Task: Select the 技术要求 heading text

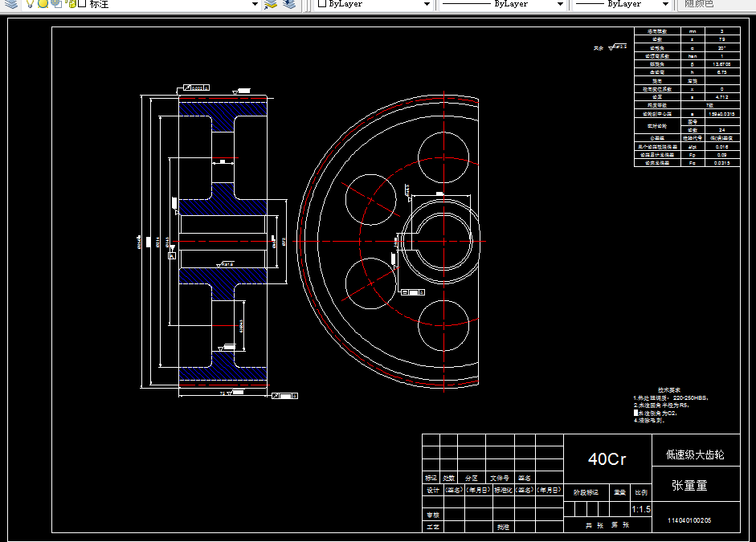Action: click(668, 389)
